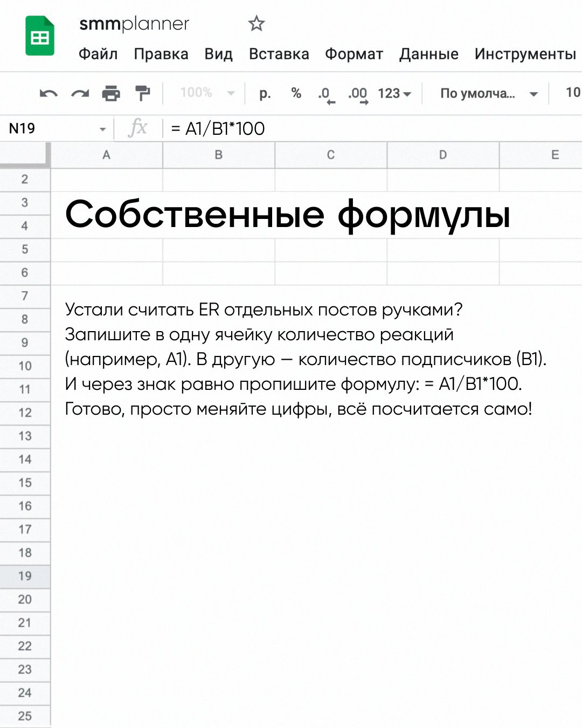Open the 100% zoom dropdown
Image resolution: width=582 pixels, height=728 pixels.
pyautogui.click(x=207, y=93)
